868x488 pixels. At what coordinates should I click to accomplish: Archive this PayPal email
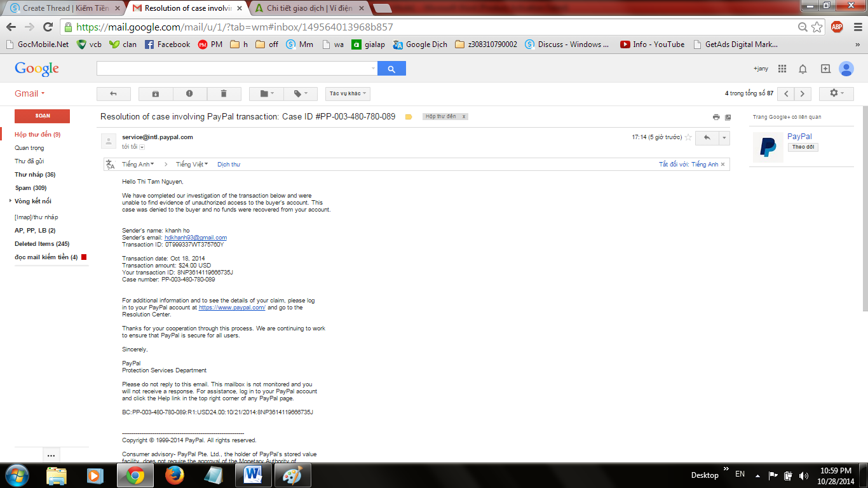tap(156, 93)
